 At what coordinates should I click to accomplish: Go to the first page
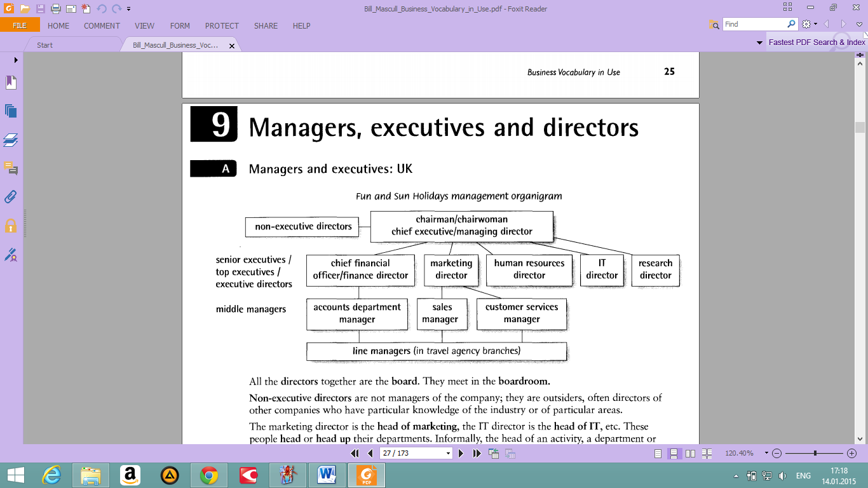355,454
